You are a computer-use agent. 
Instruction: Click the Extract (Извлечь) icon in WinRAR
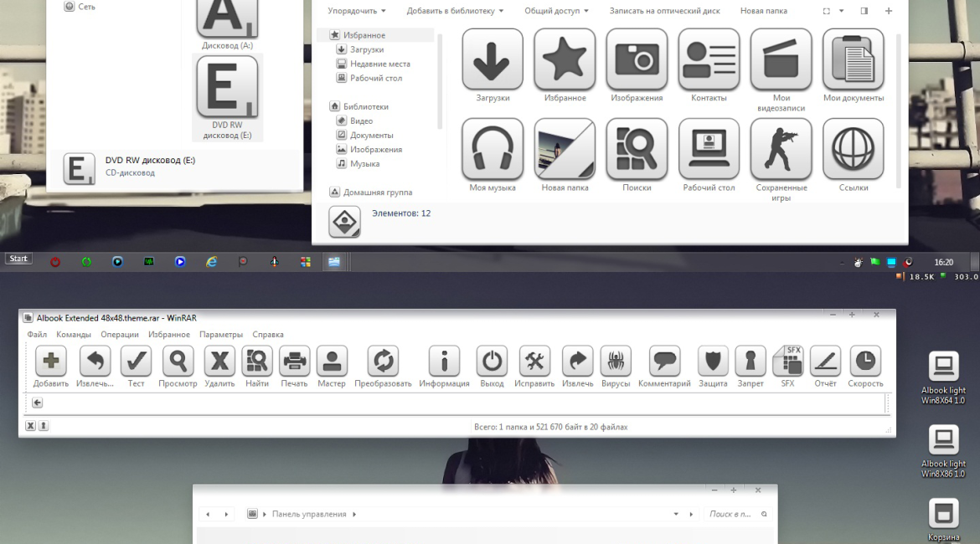[x=95, y=362]
